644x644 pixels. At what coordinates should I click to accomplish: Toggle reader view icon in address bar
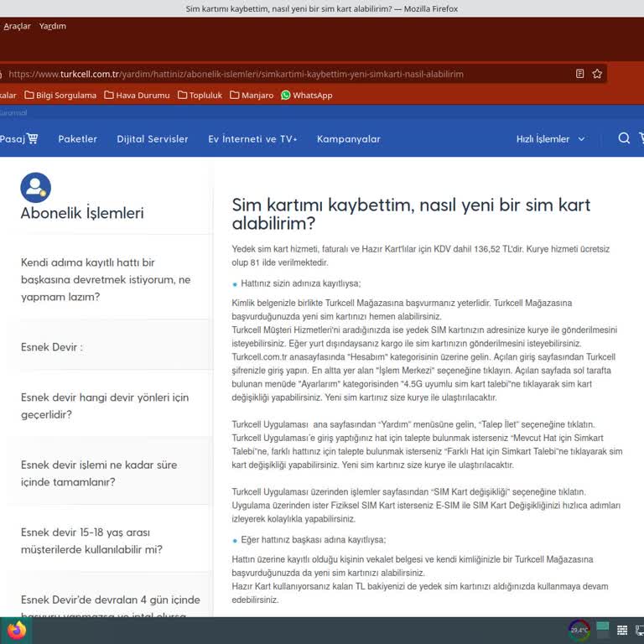(x=579, y=74)
